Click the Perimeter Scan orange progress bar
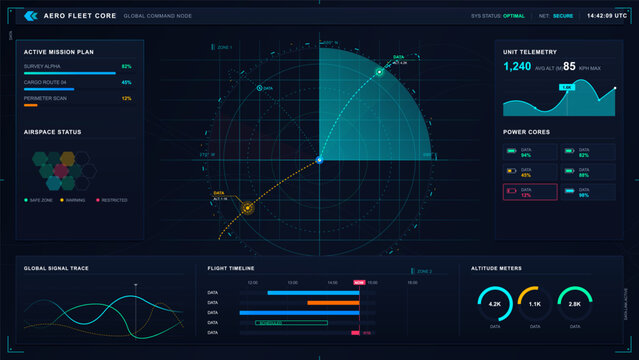This screenshot has width=639, height=360. (x=31, y=105)
